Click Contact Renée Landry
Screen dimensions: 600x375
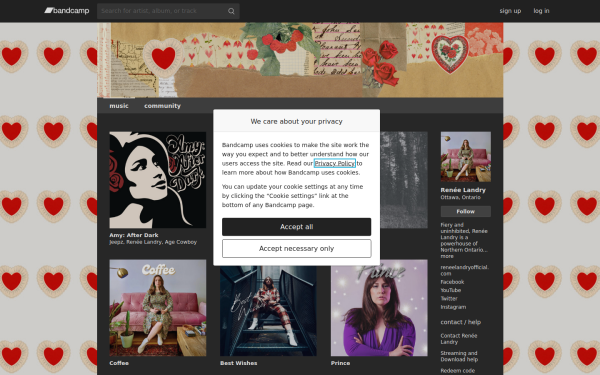coord(459,339)
